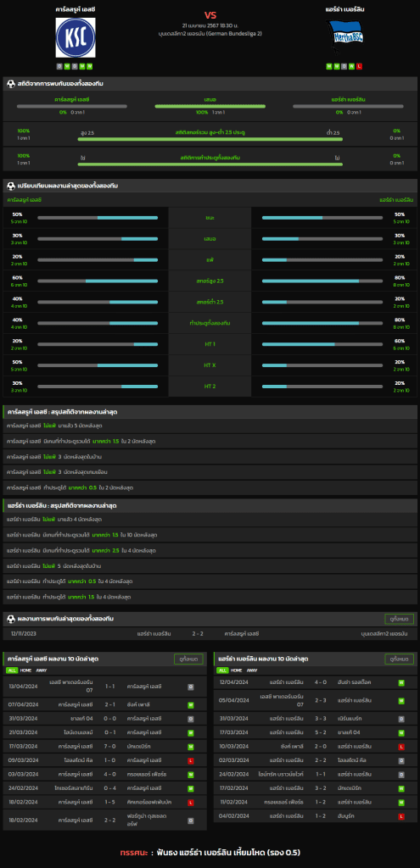420x868 pixels.
Task: Select ALL tab in Karlsruher last 10 matches
Action: click(x=11, y=670)
